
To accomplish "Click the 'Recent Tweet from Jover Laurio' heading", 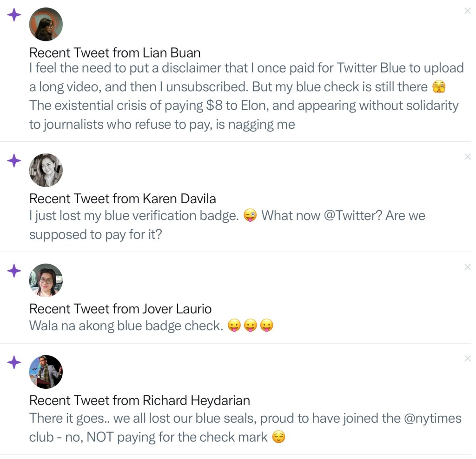I will pos(120,309).
